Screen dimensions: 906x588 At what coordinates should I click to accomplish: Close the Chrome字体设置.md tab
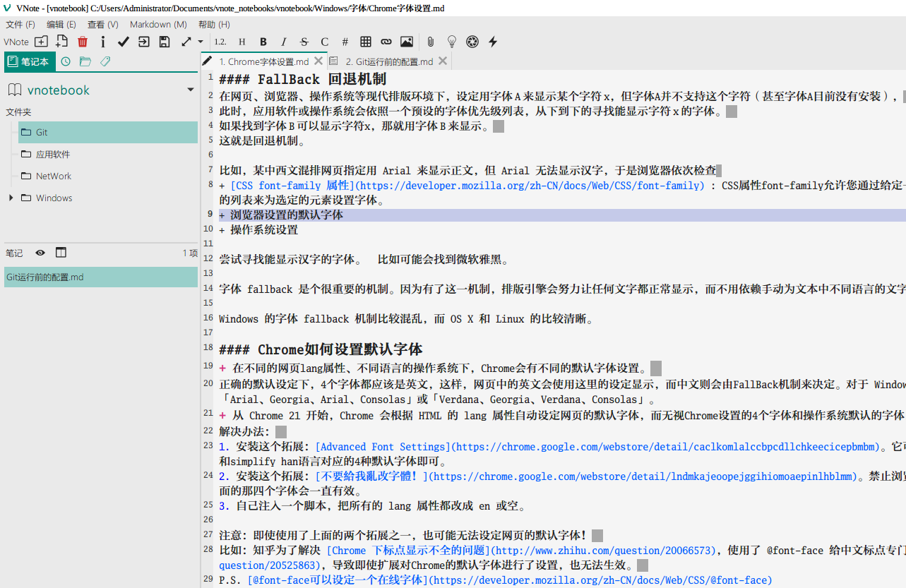[x=318, y=61]
